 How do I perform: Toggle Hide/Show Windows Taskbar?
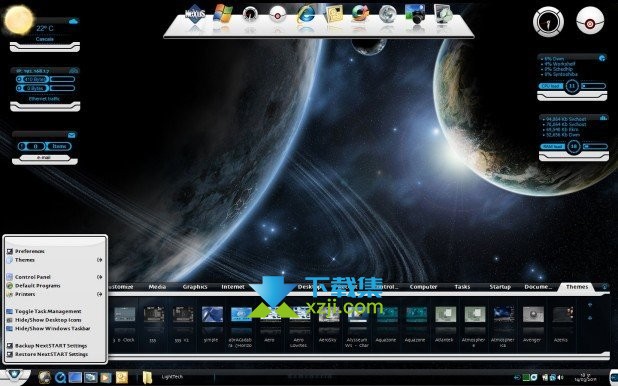coord(52,328)
